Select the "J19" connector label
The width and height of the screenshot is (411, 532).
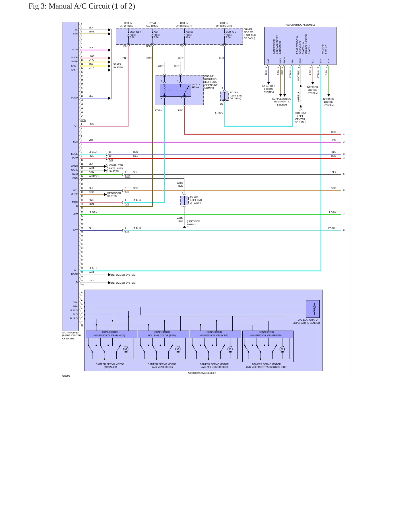pyautogui.click(x=82, y=284)
